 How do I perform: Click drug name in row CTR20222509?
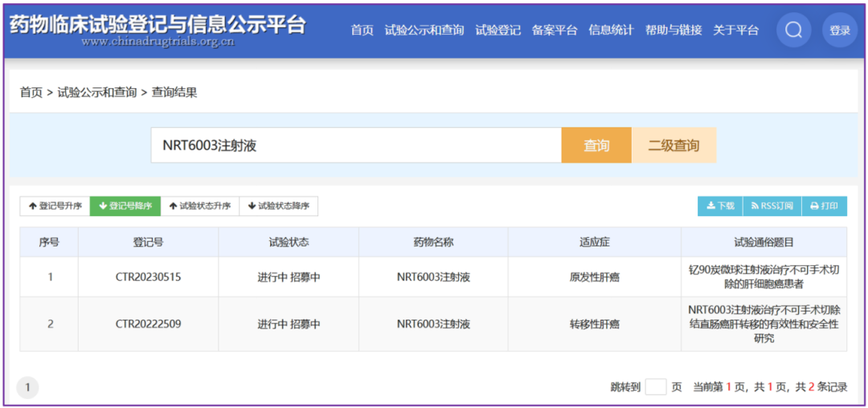coord(433,324)
